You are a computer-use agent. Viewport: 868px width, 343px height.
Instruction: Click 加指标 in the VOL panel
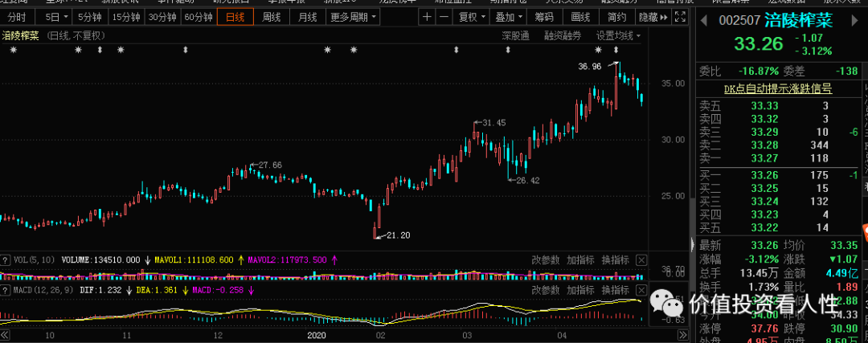click(x=581, y=260)
